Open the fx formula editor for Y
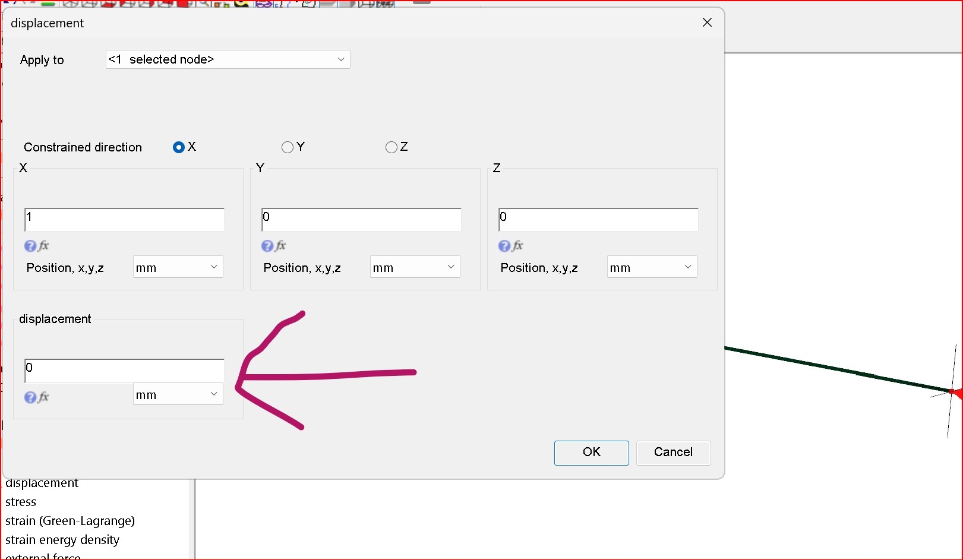 (281, 246)
